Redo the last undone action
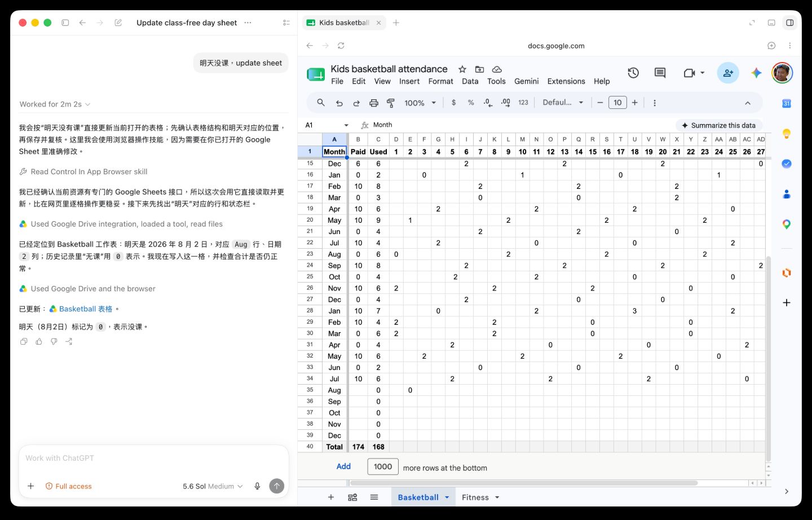The width and height of the screenshot is (812, 520). coord(356,103)
